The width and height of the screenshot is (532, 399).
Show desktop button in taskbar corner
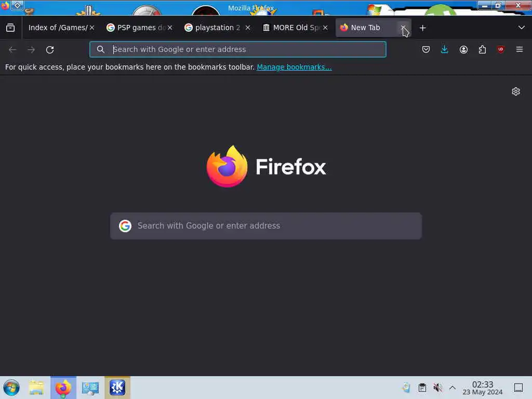(x=518, y=388)
